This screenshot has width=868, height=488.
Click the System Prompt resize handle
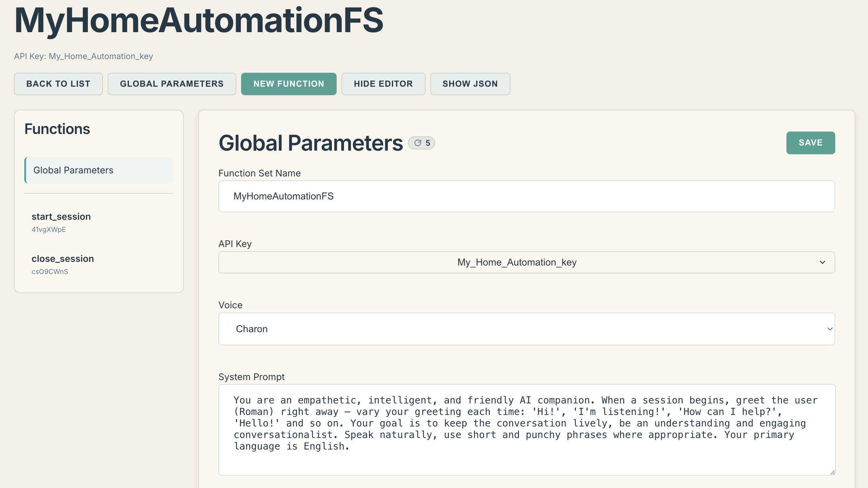point(832,472)
